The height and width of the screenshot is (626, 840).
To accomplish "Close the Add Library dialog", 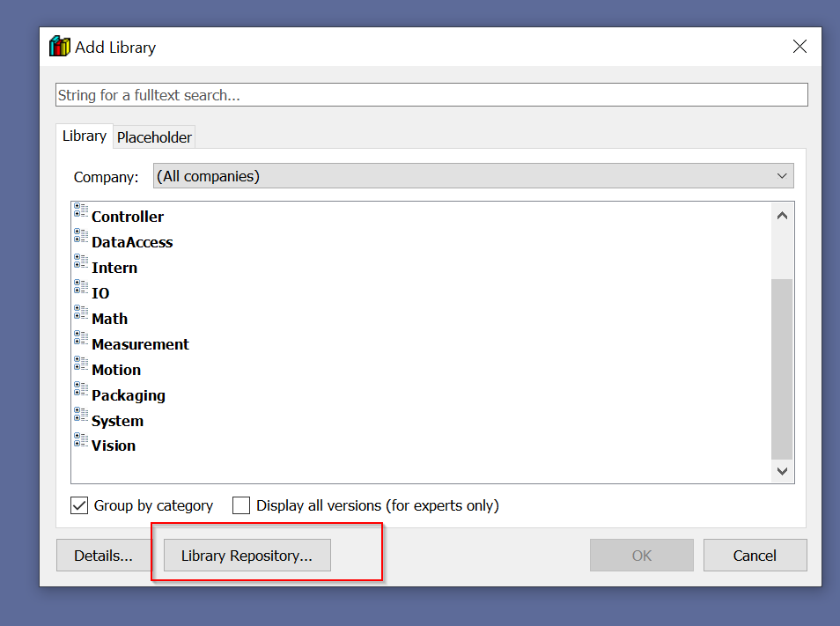I will click(x=799, y=47).
